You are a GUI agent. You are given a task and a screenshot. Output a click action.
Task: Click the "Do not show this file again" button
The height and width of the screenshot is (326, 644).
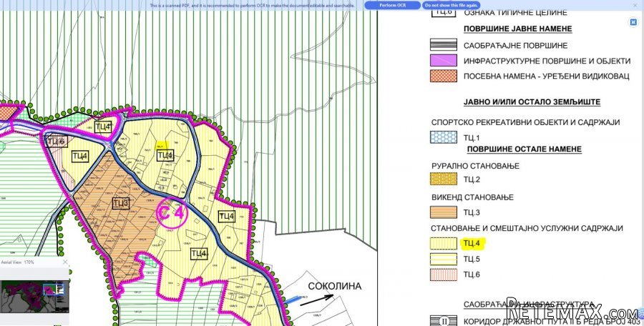coord(451,5)
